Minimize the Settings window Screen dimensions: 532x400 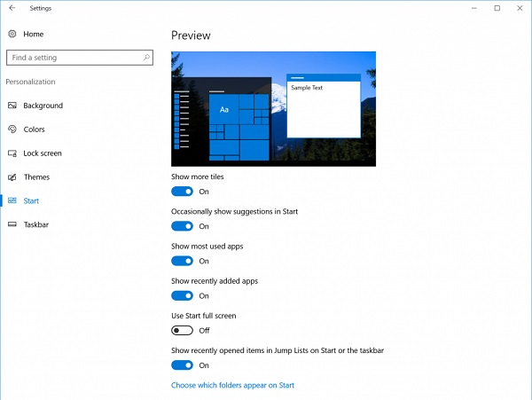click(474, 8)
